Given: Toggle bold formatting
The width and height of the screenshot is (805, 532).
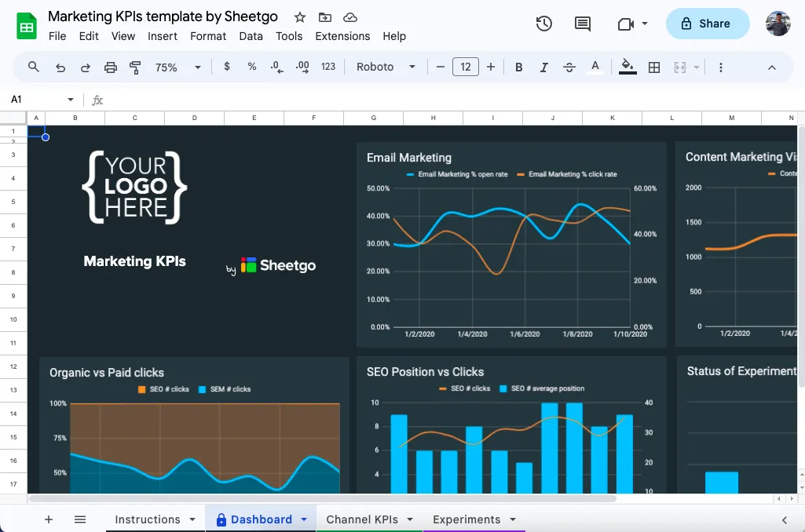Looking at the screenshot, I should pos(518,67).
